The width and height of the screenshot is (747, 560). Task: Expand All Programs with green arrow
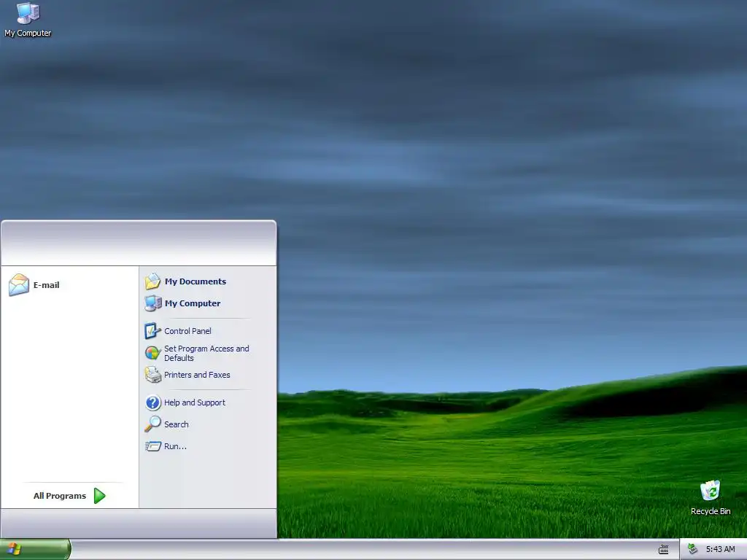tap(99, 496)
